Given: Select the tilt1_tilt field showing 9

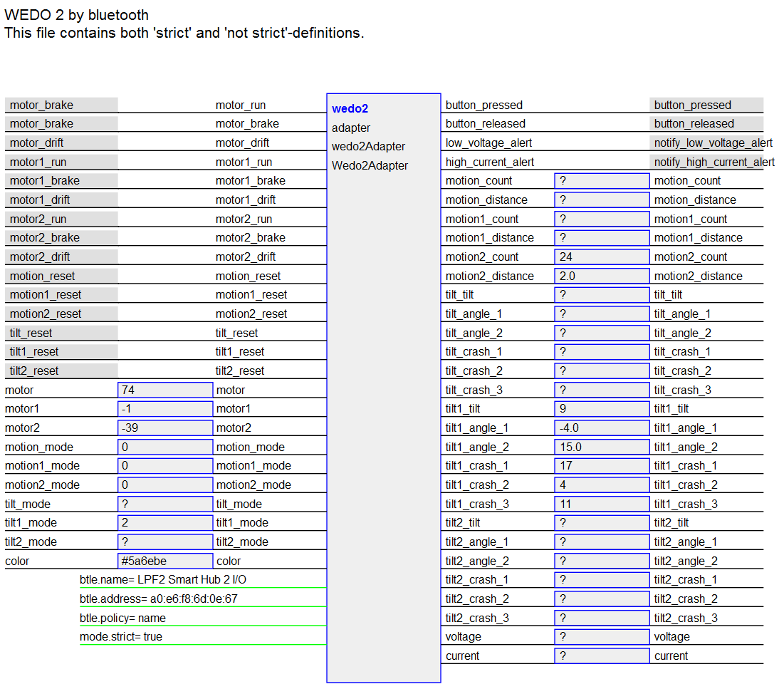Looking at the screenshot, I should [602, 409].
